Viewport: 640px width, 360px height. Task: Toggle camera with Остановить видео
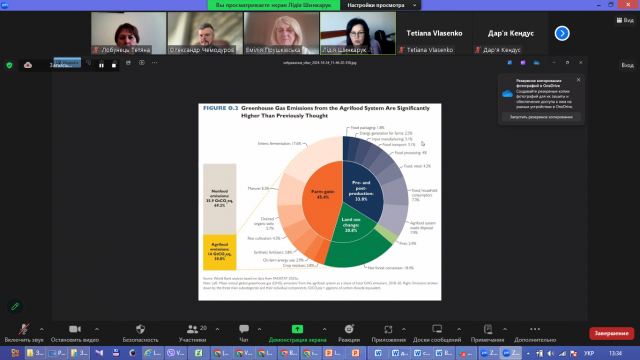click(x=75, y=333)
